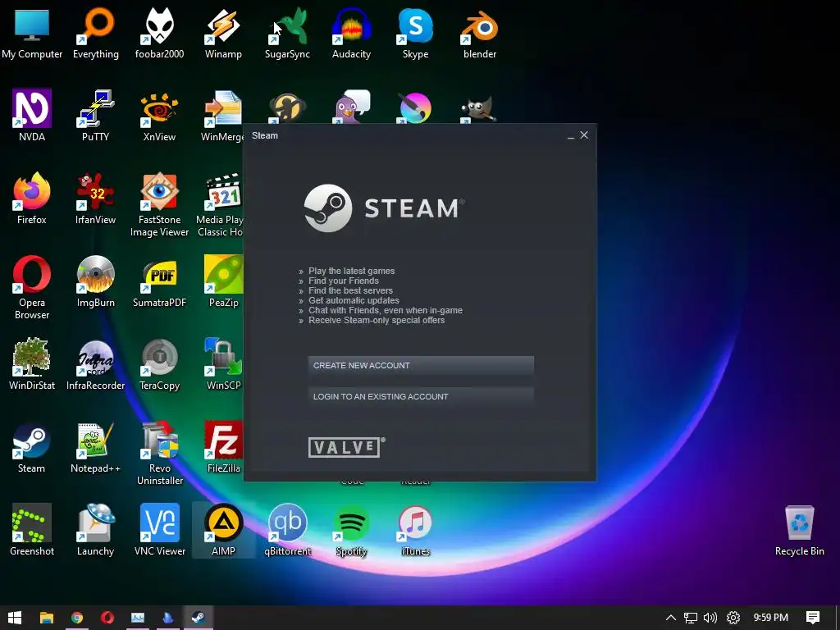
Task: Select the WinMerge desktop icon
Action: point(223,116)
